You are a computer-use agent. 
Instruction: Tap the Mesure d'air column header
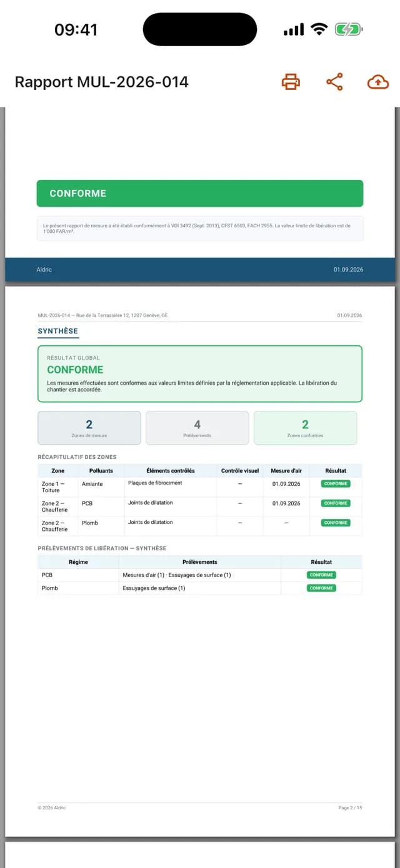pyautogui.click(x=286, y=471)
